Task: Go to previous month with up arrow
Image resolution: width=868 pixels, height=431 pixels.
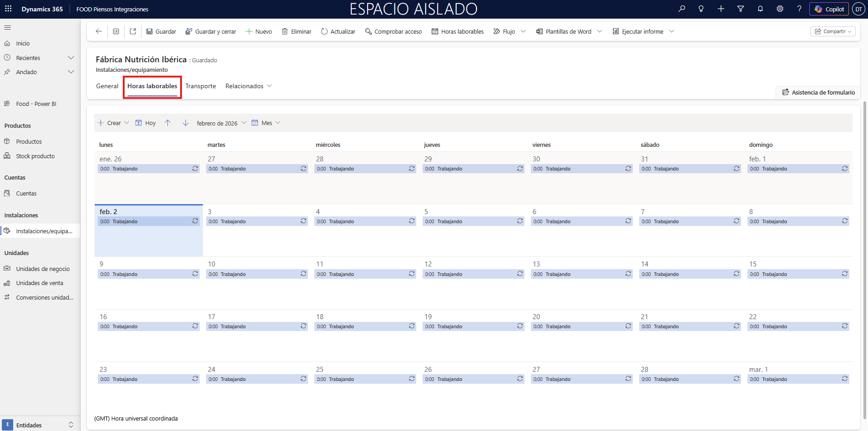Action: pos(168,123)
